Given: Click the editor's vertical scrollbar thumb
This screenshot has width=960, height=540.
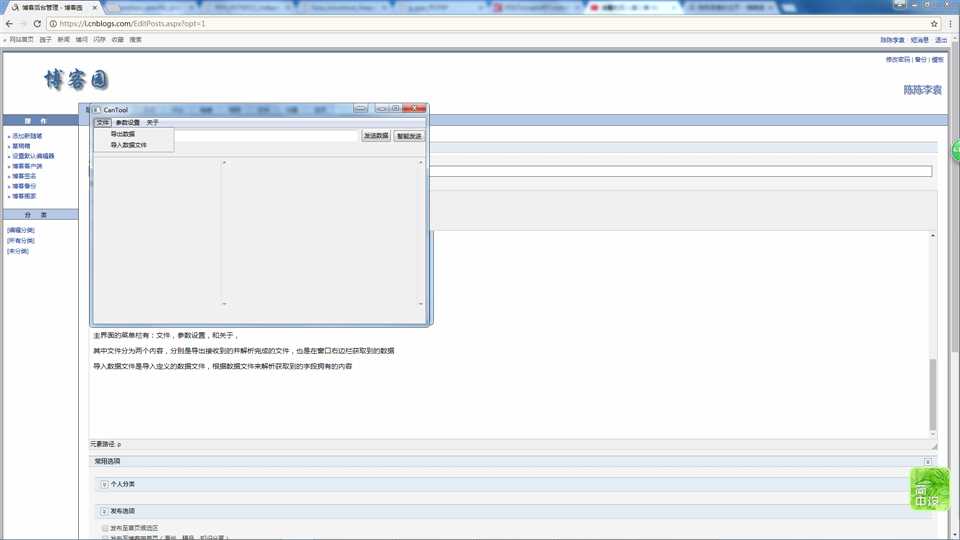Looking at the screenshot, I should point(932,395).
